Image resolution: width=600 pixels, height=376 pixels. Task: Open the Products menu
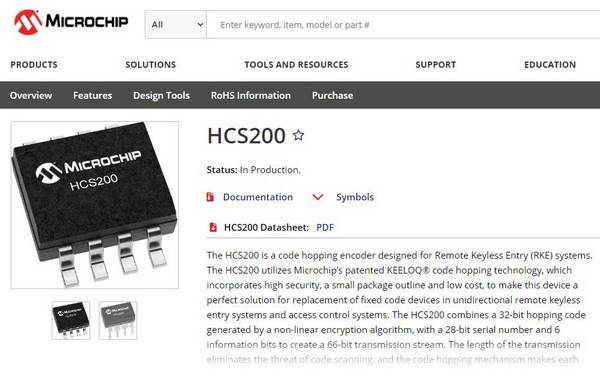pos(34,65)
